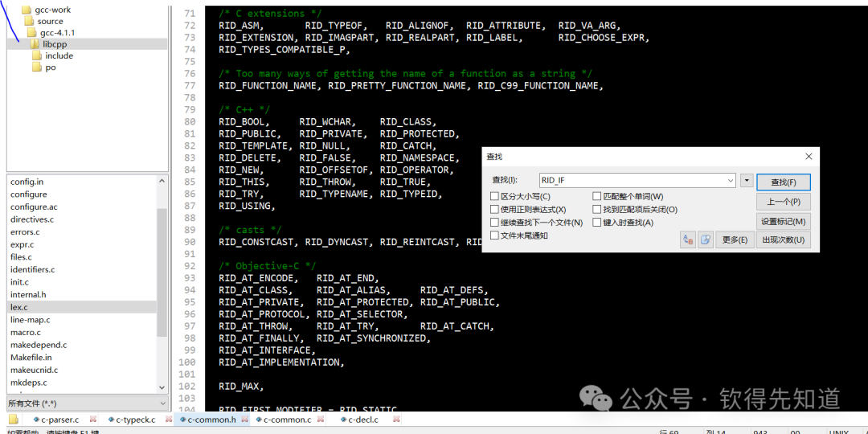Click RID_PRETTY_FUNCTION_NAME in the code
The height and width of the screenshot is (434, 868).
[x=398, y=86]
